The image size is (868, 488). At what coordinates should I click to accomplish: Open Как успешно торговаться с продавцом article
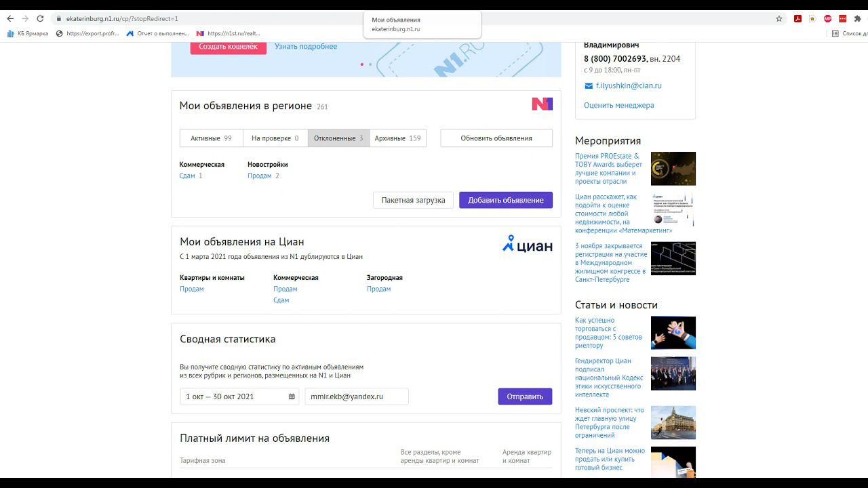tap(609, 333)
